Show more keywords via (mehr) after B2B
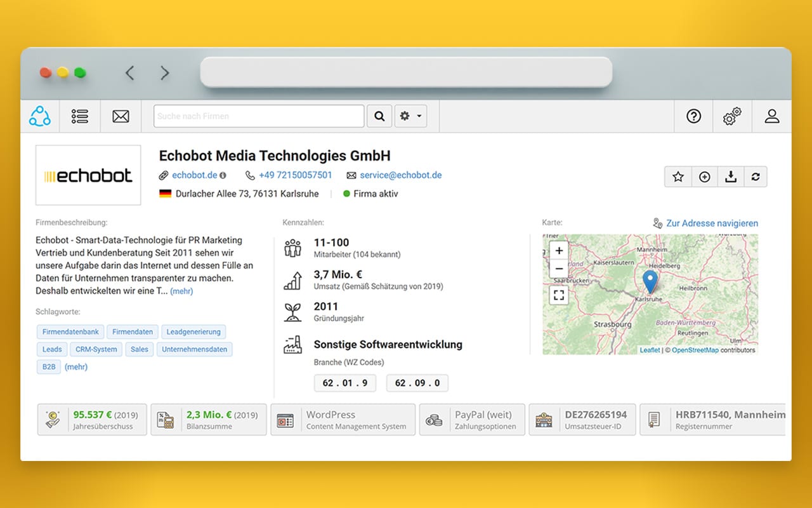This screenshot has height=508, width=812. click(x=76, y=367)
